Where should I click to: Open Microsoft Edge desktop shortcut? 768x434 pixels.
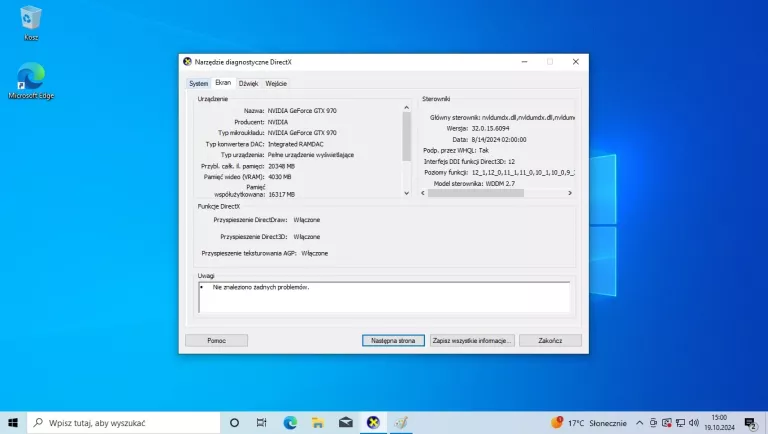(x=31, y=81)
